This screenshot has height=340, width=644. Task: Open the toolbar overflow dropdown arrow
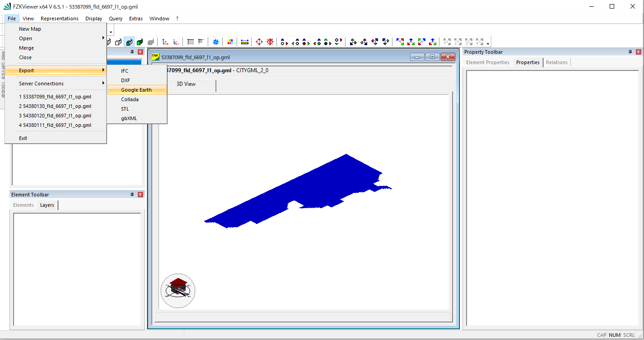click(488, 44)
